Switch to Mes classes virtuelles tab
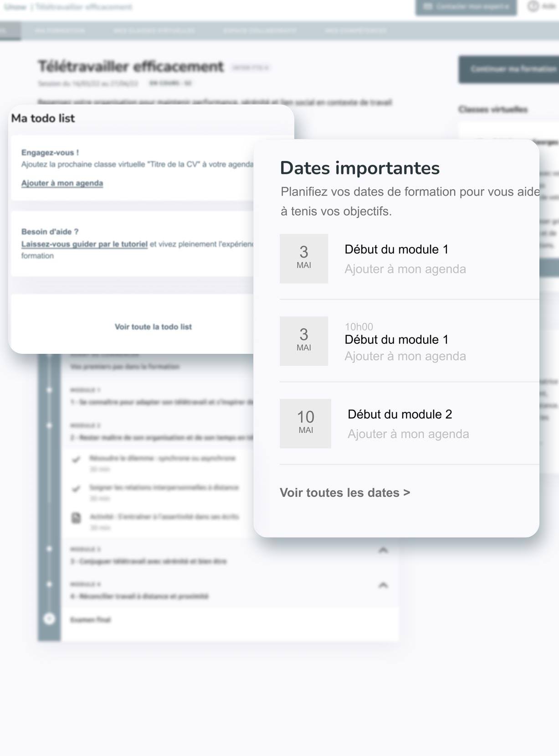 pyautogui.click(x=154, y=31)
